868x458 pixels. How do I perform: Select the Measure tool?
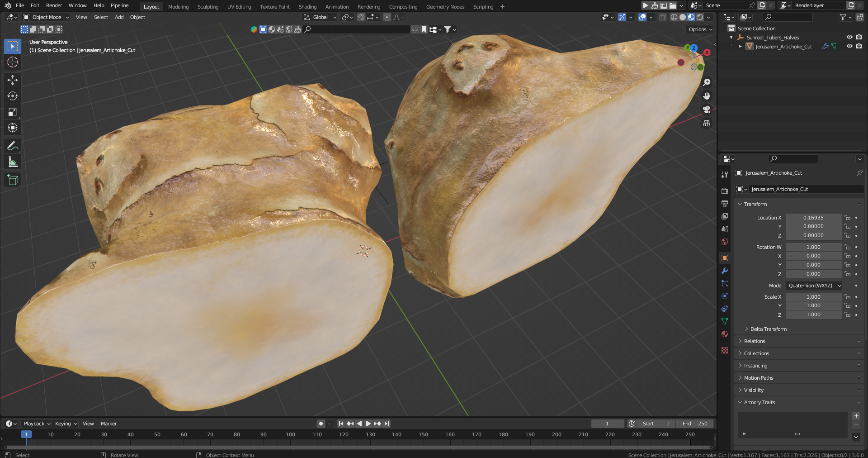point(13,162)
